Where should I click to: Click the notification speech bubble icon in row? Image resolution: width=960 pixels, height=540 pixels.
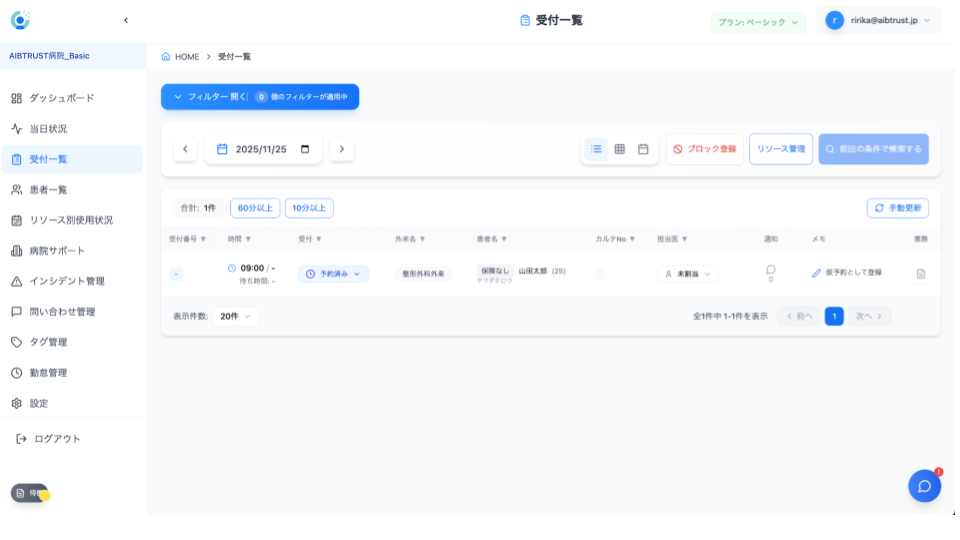(x=771, y=269)
